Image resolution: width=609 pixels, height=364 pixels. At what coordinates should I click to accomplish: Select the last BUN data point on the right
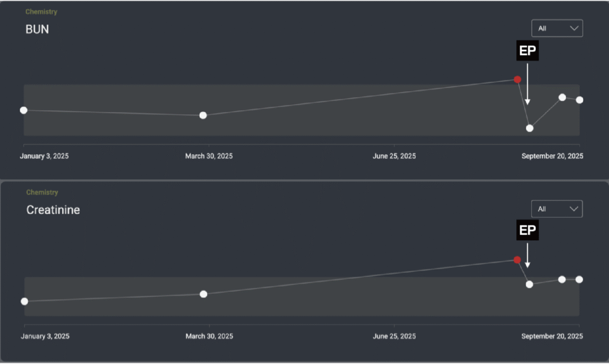click(580, 100)
